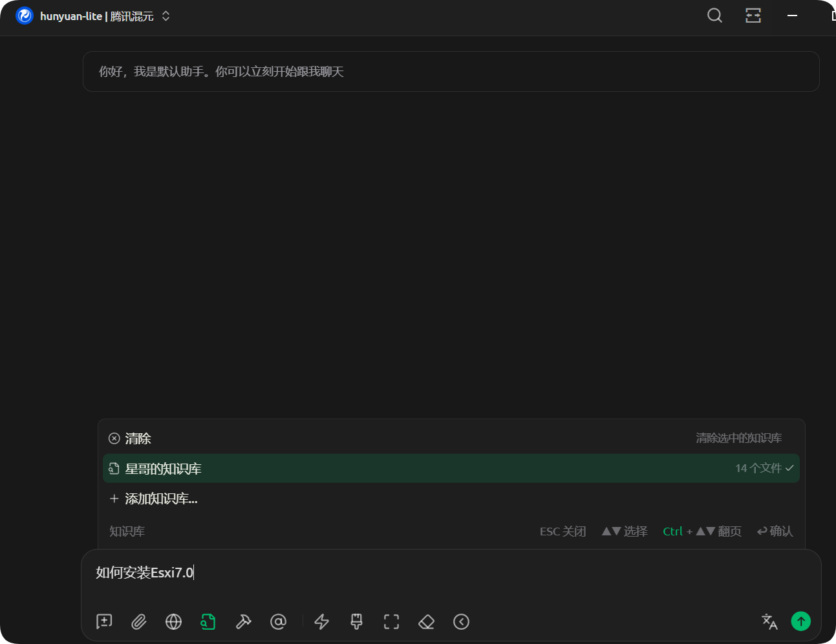Click the ESC 关闭 hint
Viewport: 836px width, 644px height.
click(x=563, y=531)
